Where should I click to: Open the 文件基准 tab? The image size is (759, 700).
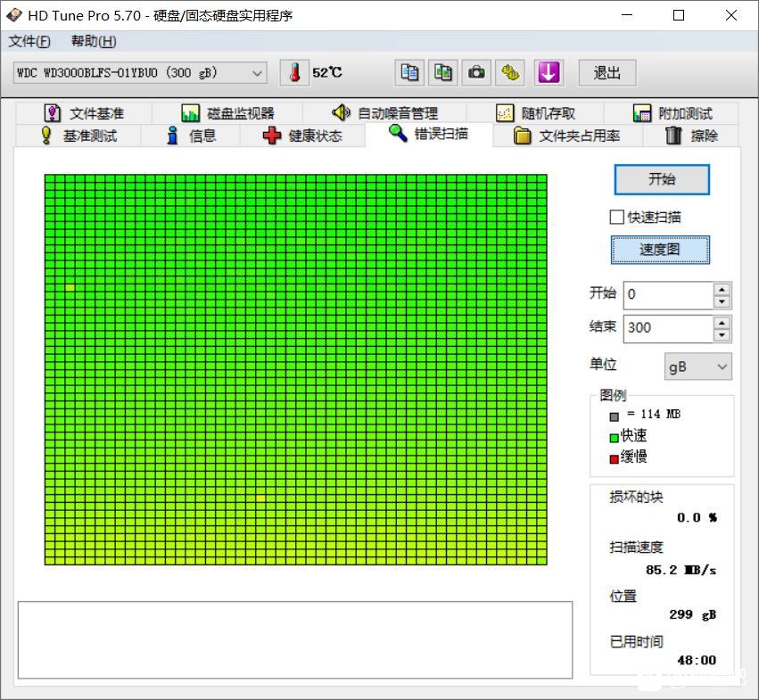pos(84,113)
